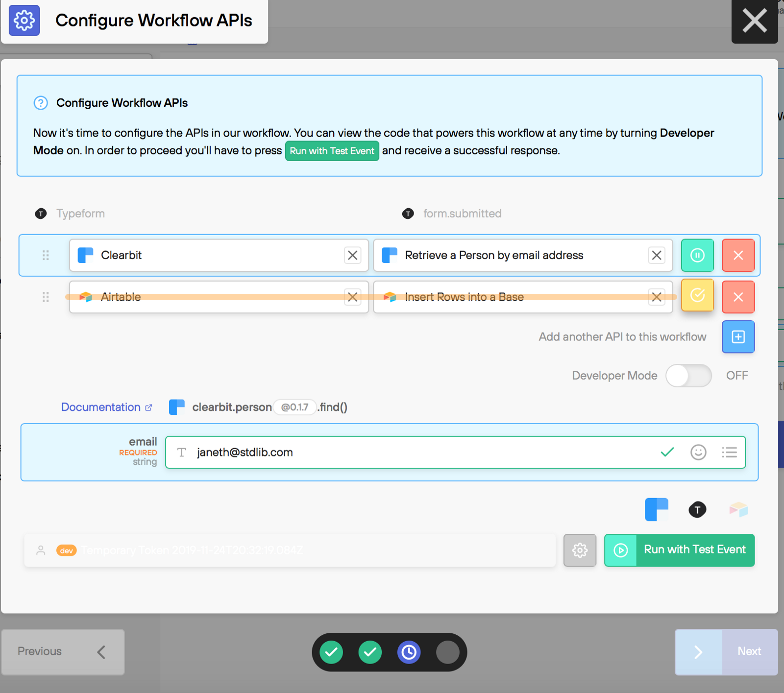Screen dimensions: 784x693
Task: Delete the Clearbit step
Action: point(738,255)
